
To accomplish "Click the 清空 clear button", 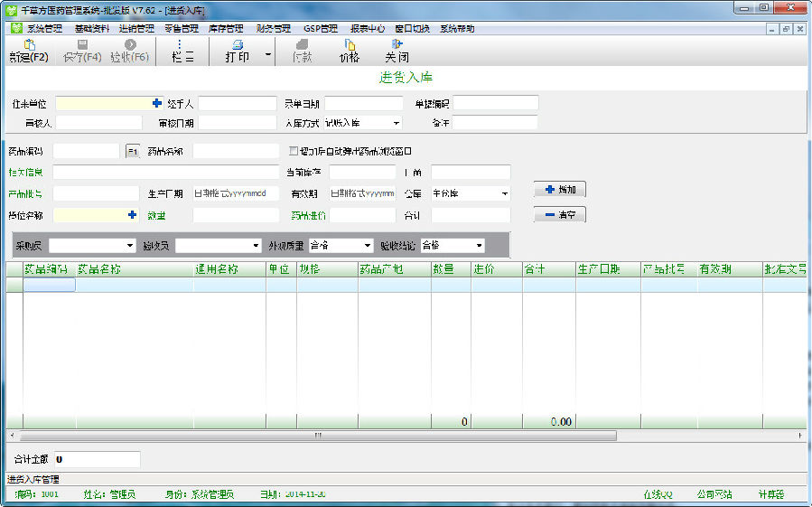I will pyautogui.click(x=560, y=214).
